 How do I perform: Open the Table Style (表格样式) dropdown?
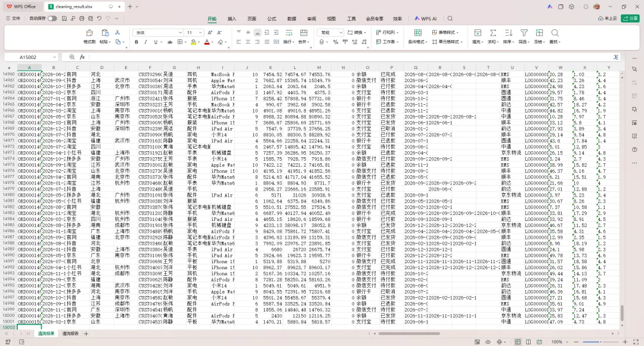(445, 32)
